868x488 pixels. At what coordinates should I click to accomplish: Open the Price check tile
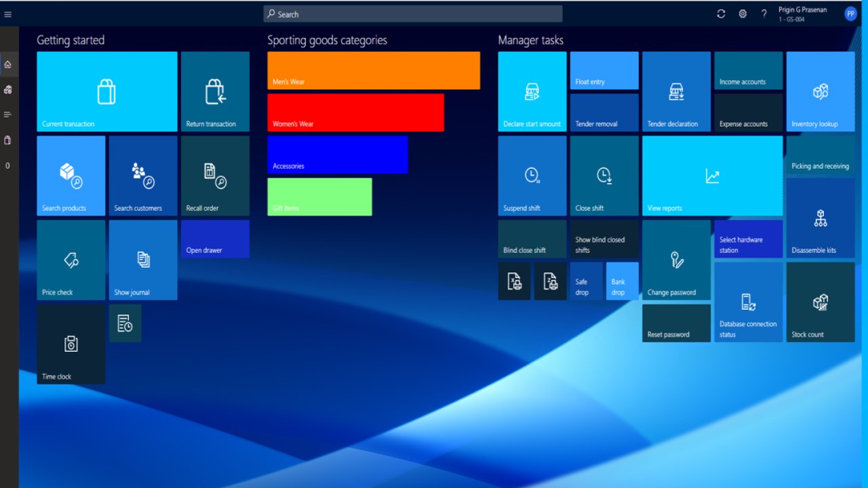pos(71,260)
